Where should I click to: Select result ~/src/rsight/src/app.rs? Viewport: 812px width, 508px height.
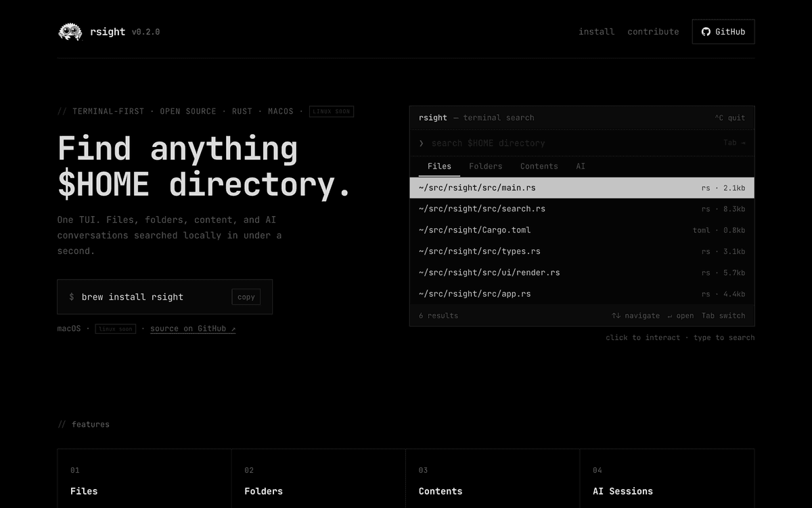(582, 294)
